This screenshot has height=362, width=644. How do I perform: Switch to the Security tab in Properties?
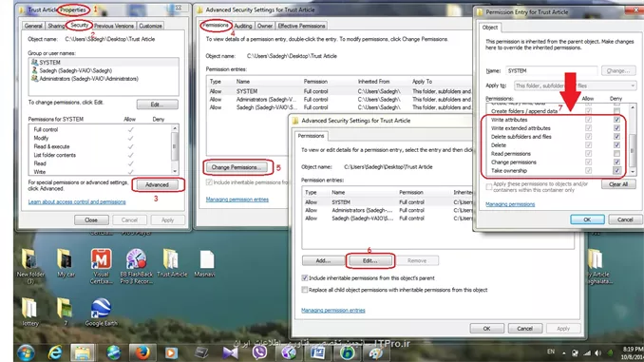(79, 25)
